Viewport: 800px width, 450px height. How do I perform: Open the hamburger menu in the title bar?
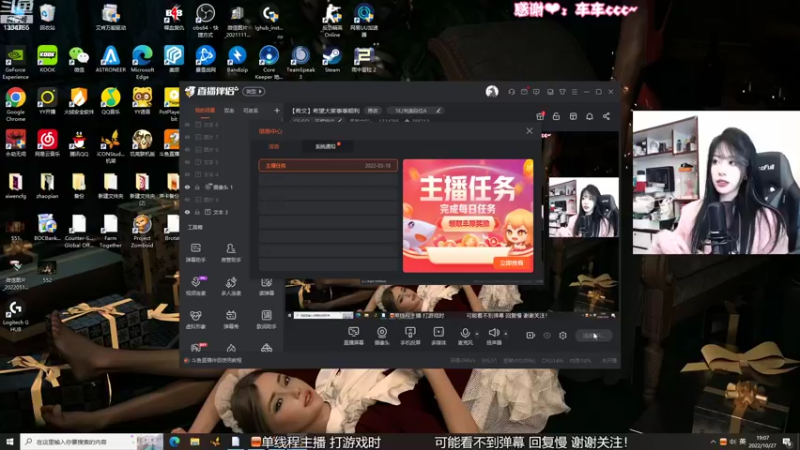tap(574, 92)
